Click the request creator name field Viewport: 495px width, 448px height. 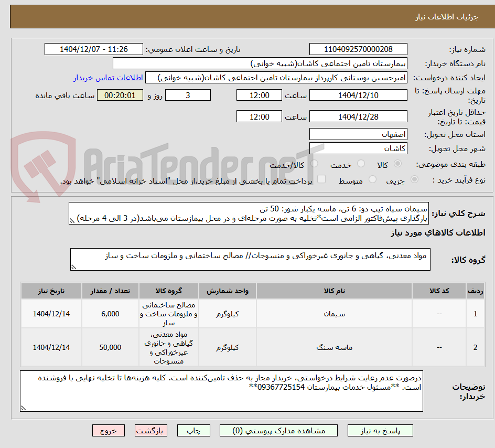[x=276, y=78]
